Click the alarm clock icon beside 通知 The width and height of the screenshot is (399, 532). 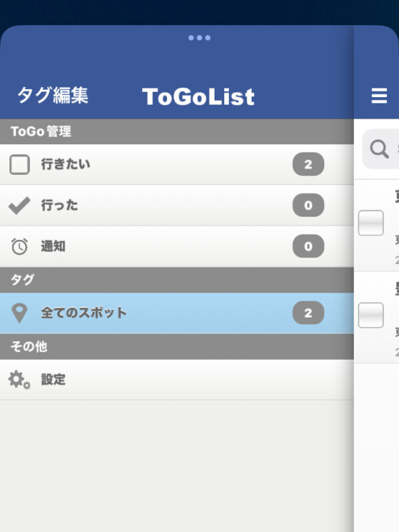[x=19, y=246]
